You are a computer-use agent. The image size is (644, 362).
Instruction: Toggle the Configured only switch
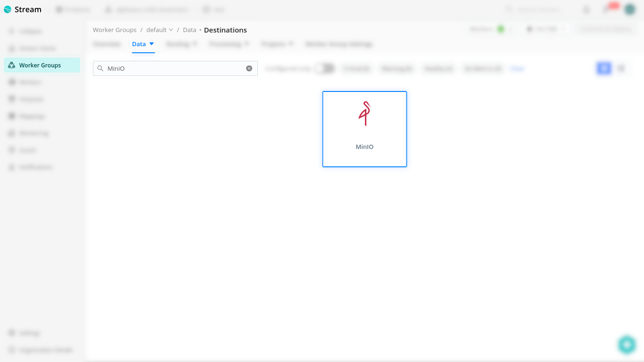tap(325, 68)
